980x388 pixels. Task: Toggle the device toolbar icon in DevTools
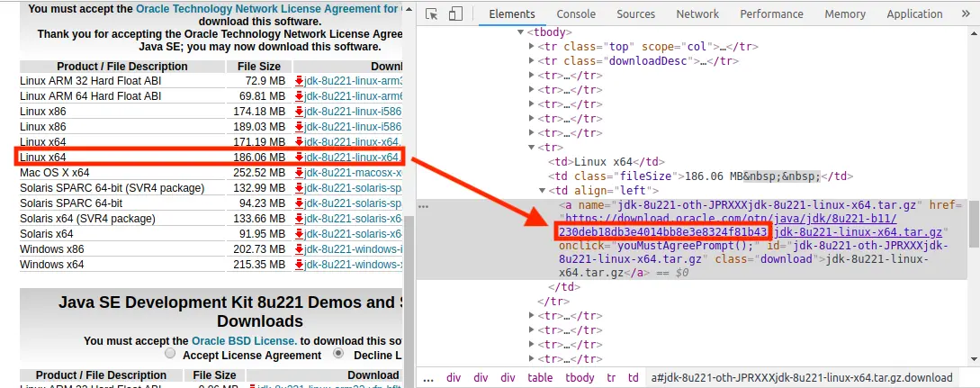455,14
